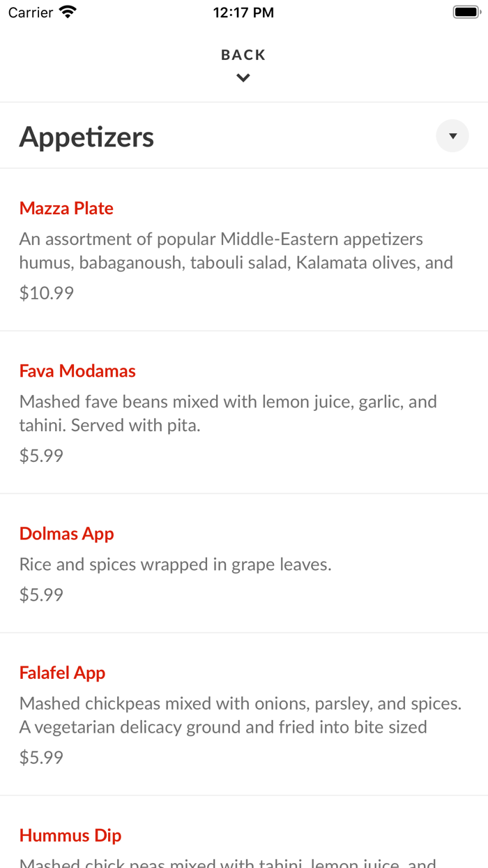Tap the $5.99 price under Dolmas App
The height and width of the screenshot is (868, 488).
[x=40, y=594]
